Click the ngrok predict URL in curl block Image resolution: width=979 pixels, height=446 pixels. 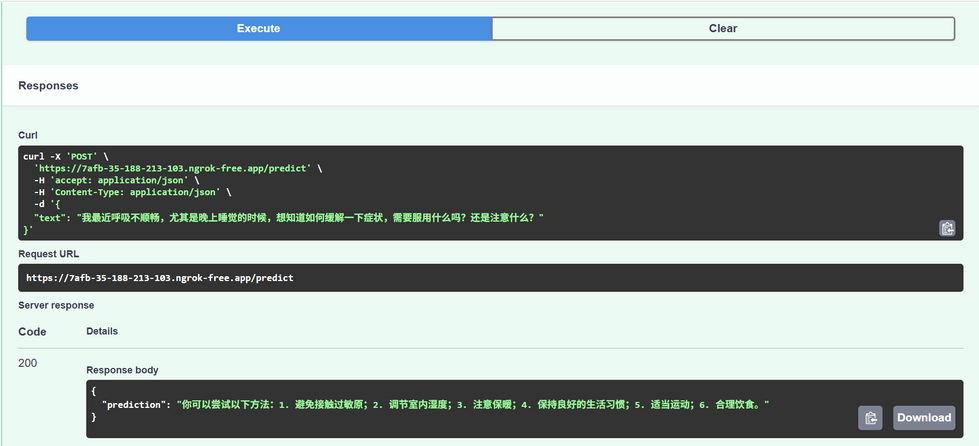click(x=172, y=169)
